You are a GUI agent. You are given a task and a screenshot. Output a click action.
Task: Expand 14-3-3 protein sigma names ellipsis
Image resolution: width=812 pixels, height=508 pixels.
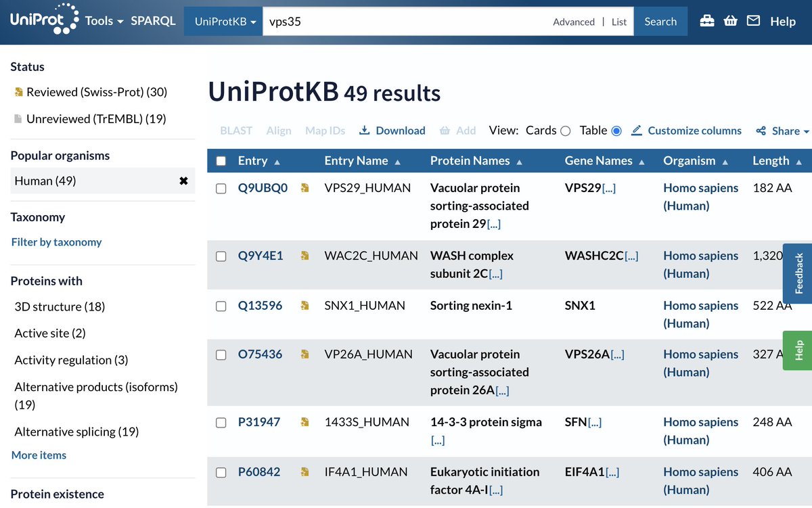coord(438,440)
